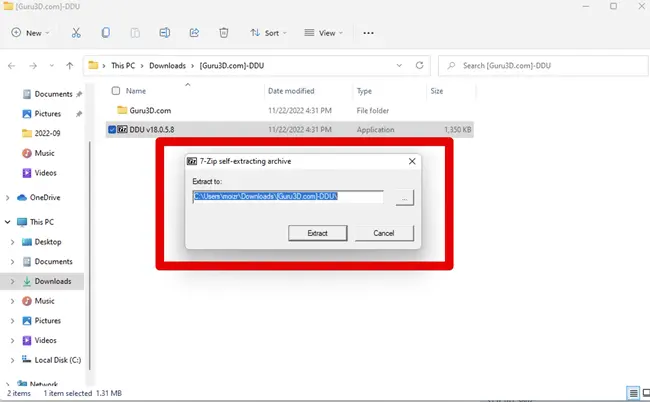Select Downloads in the navigation pane
The width and height of the screenshot is (650, 402).
pyautogui.click(x=52, y=282)
